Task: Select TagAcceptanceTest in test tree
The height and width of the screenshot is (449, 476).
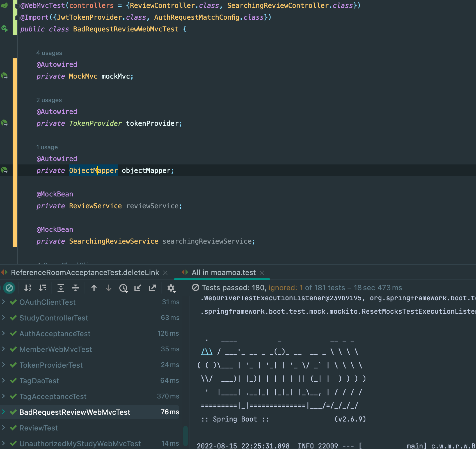Action: 53,397
